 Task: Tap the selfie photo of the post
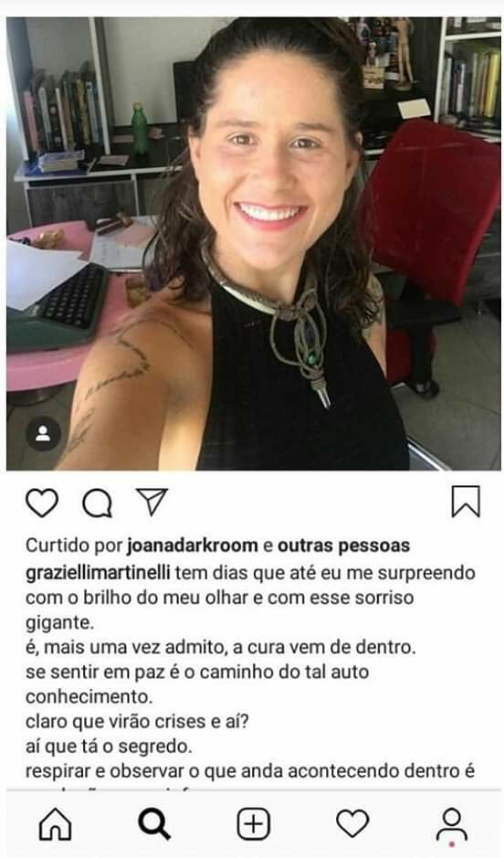coord(253,243)
